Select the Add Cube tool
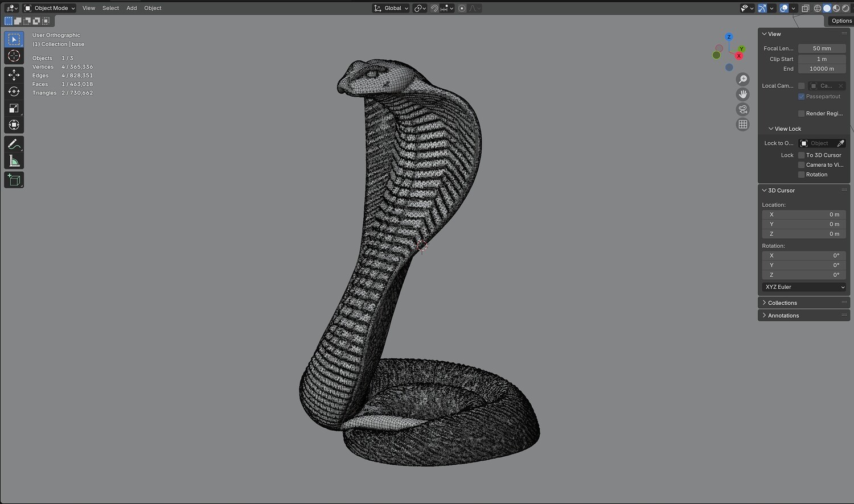This screenshot has width=854, height=504. click(14, 180)
